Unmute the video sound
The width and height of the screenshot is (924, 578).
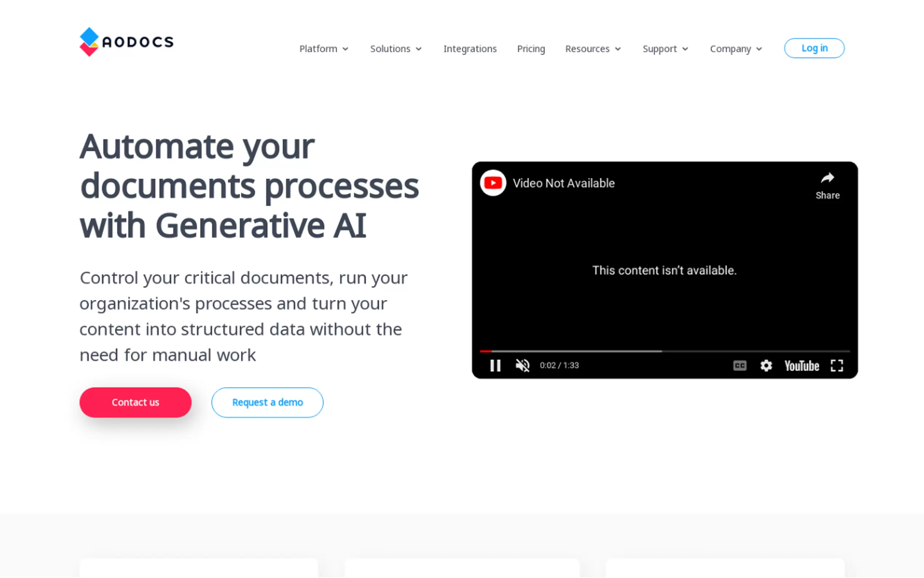522,365
